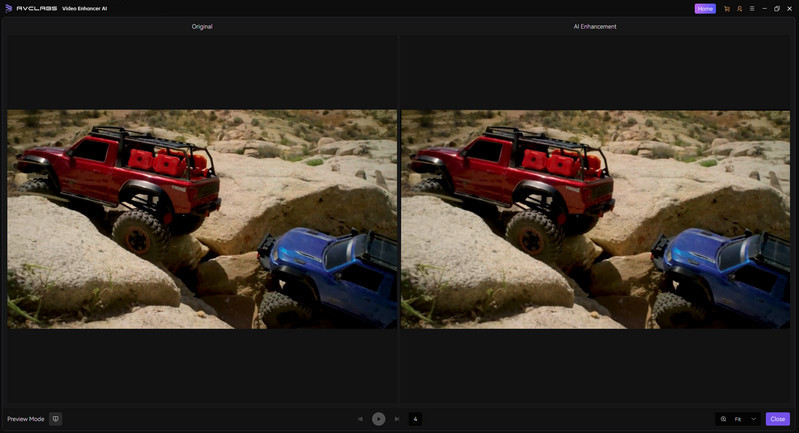The width and height of the screenshot is (799, 433).
Task: Click the Original video preview frame
Action: point(202,219)
